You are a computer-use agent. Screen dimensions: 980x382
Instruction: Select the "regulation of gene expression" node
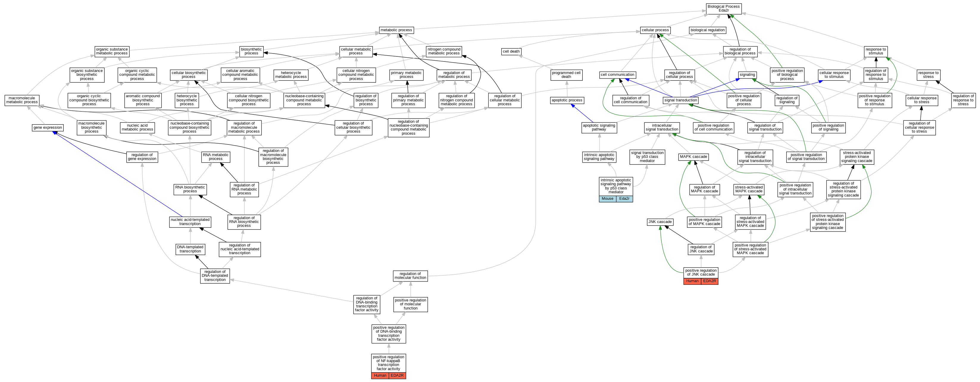coord(142,157)
